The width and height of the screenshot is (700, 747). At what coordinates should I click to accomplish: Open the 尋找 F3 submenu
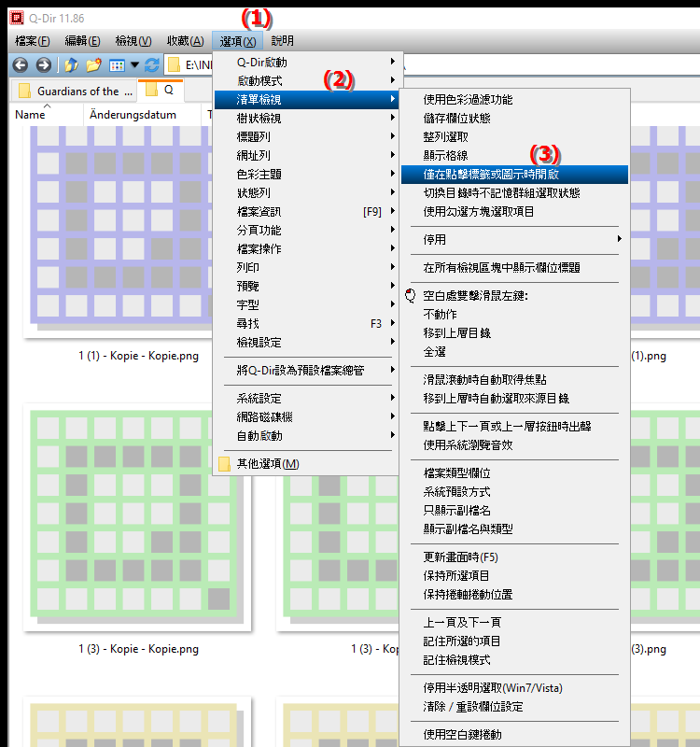pos(306,323)
